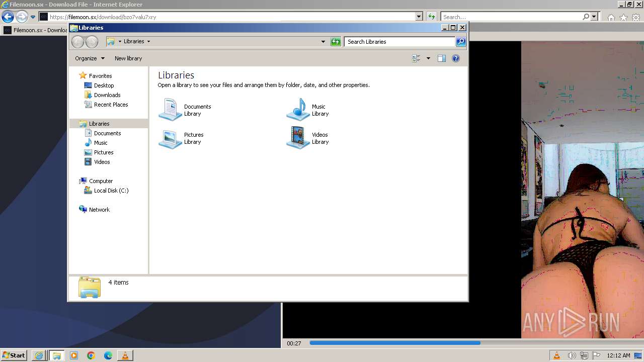This screenshot has width=644, height=362.
Task: Click the Explorer Forward button
Action: point(92,42)
